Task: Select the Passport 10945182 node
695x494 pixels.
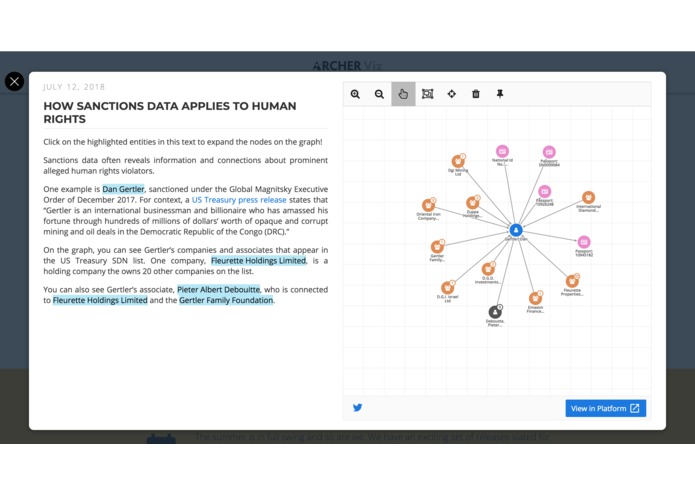Action: pyautogui.click(x=584, y=242)
